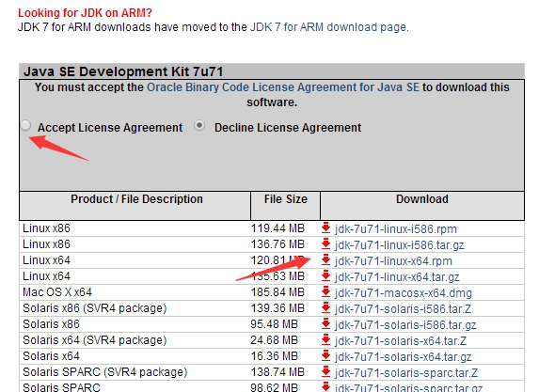Click the Mac OS X x64 row label
539x392 pixels.
(x=57, y=292)
